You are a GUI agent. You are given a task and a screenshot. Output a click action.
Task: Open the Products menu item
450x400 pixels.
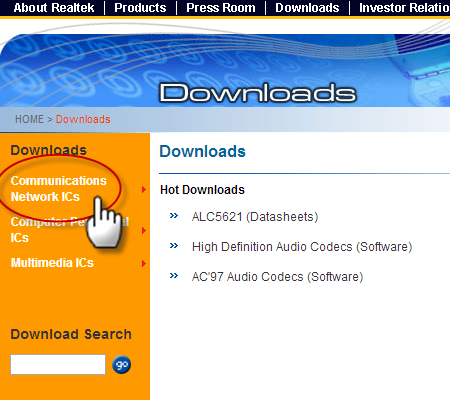click(x=140, y=8)
